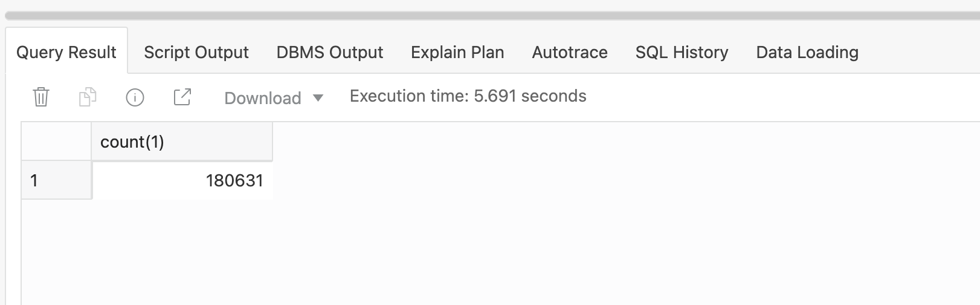Switch to the Query Result tab
980x305 pixels.
pos(66,53)
